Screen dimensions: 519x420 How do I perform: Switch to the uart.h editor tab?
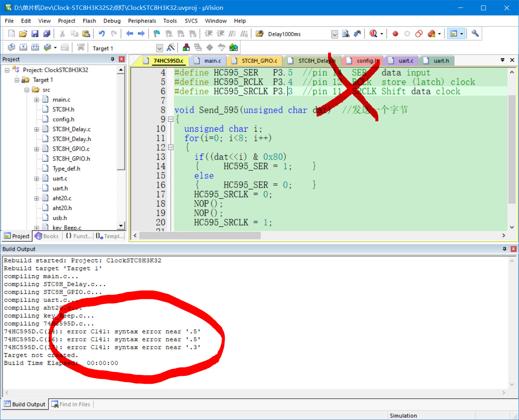click(437, 61)
